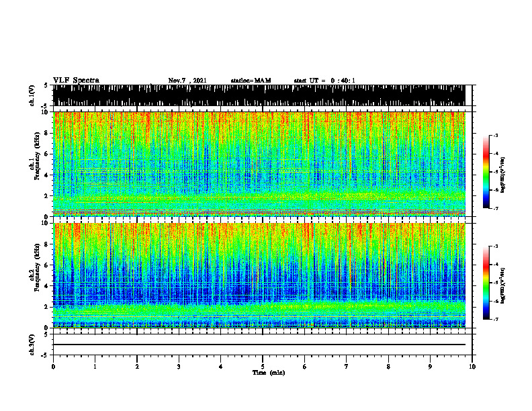Viewport: 532px width, 411px height.
Task: Click time axis tick label "6"
Action: tap(305, 367)
